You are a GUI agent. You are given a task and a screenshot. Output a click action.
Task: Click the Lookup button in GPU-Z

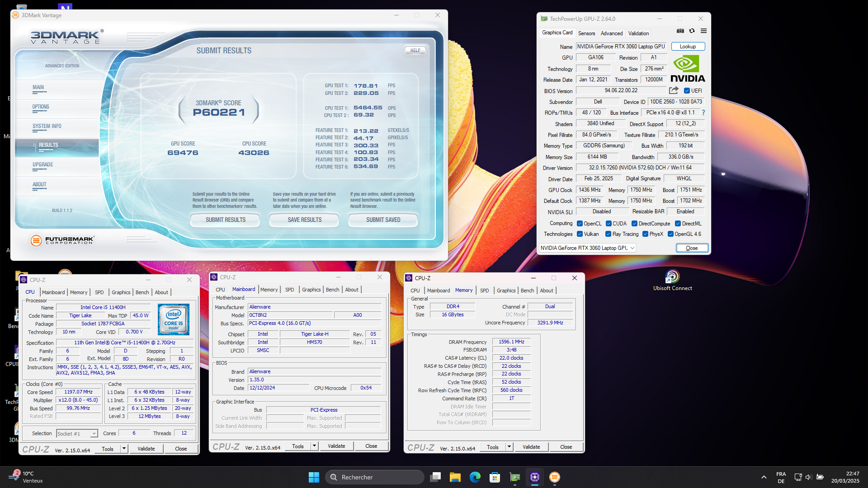coord(688,47)
